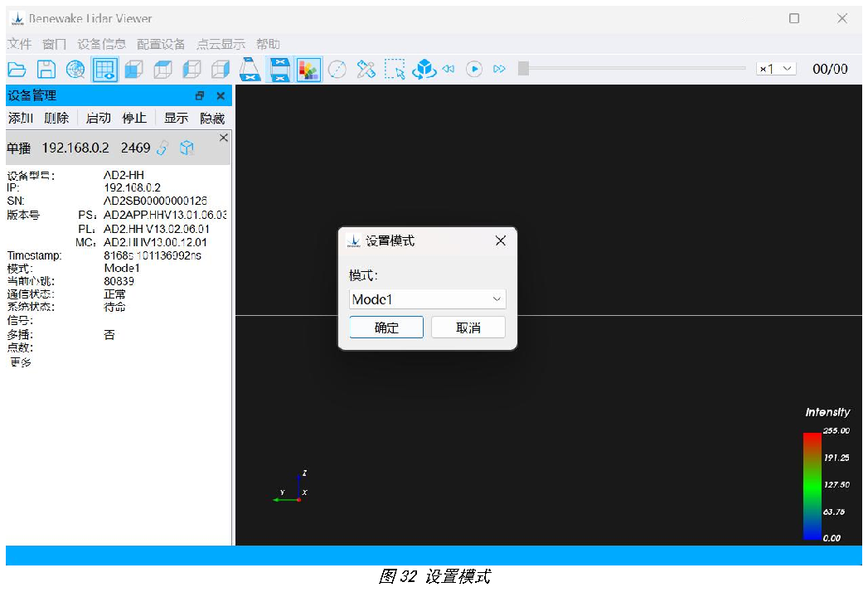The image size is (868, 592).
Task: Click the ruler and pencil tool icon
Action: tap(366, 69)
